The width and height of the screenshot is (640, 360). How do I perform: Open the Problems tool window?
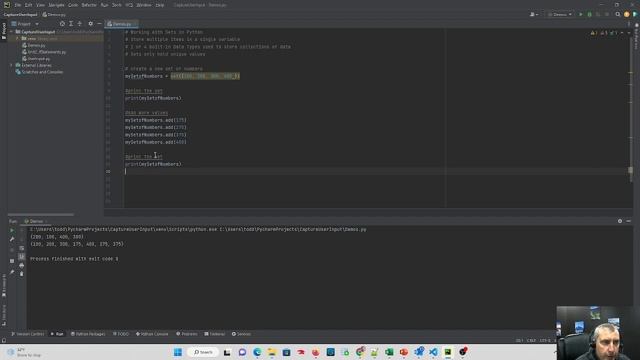[187, 334]
